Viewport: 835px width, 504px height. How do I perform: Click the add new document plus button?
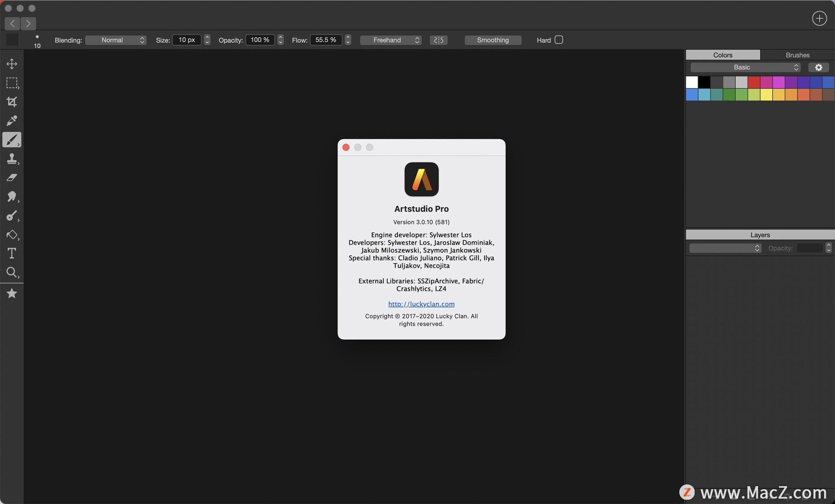click(x=819, y=18)
